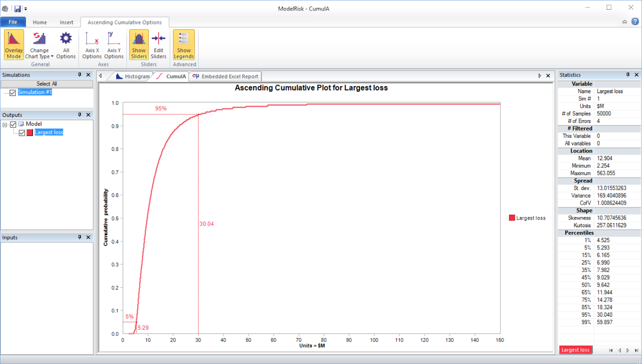This screenshot has height=364, width=642.
Task: Open the File menu button
Action: coord(13,22)
